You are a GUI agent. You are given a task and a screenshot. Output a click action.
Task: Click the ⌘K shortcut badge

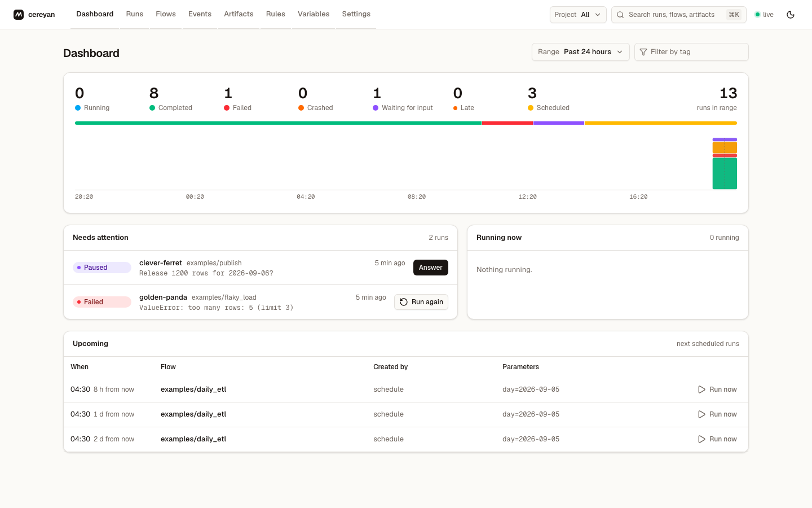tap(734, 15)
